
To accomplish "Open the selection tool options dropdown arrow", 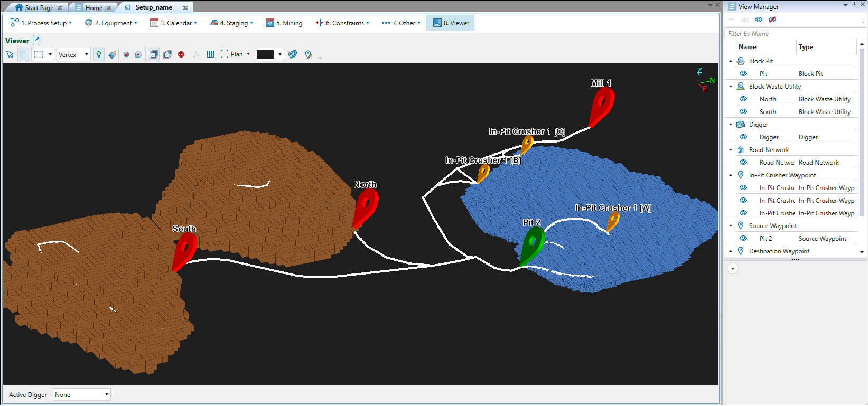I will coord(50,54).
